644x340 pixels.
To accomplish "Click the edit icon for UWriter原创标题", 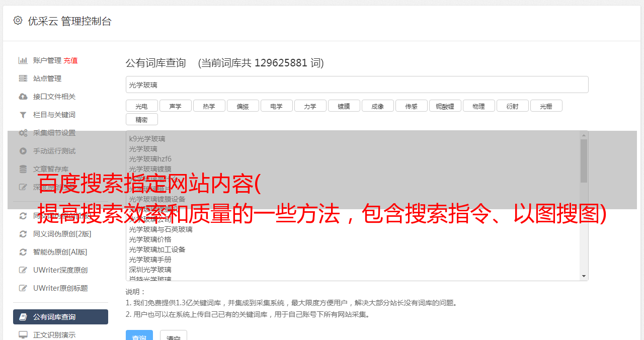I will [23, 288].
